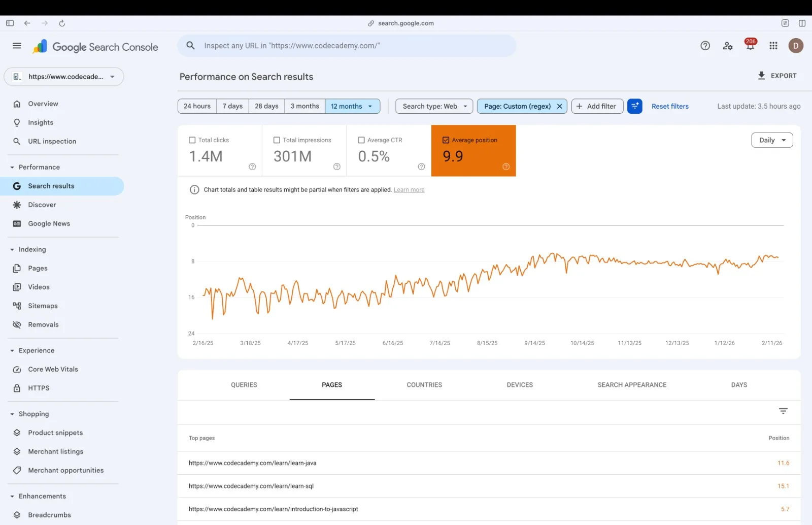Image resolution: width=812 pixels, height=525 pixels.
Task: Collapse the Indexing section
Action: tap(12, 249)
